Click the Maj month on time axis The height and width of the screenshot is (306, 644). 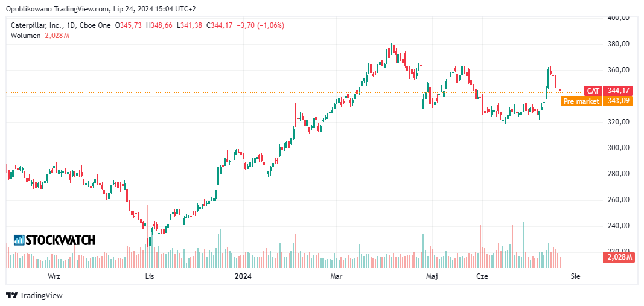tap(432, 276)
